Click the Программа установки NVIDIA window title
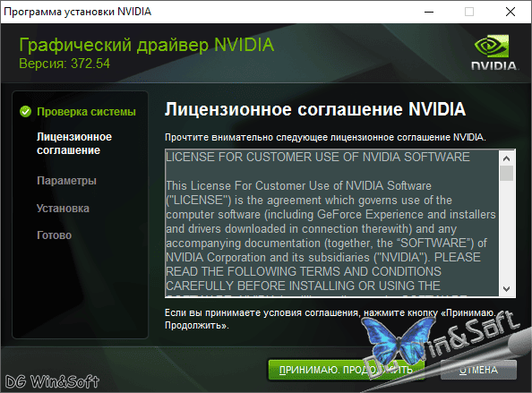The width and height of the screenshot is (532, 393). pyautogui.click(x=78, y=12)
